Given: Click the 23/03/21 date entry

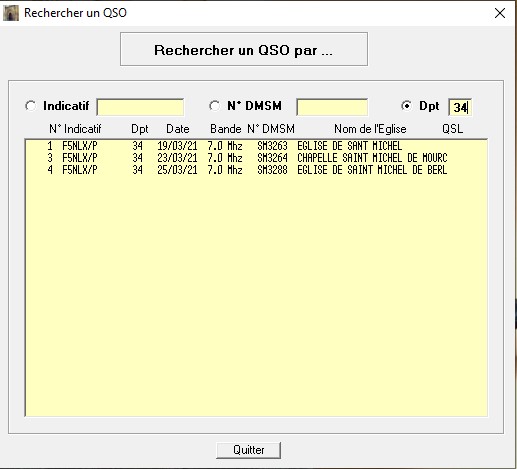Looking at the screenshot, I should tap(177, 158).
